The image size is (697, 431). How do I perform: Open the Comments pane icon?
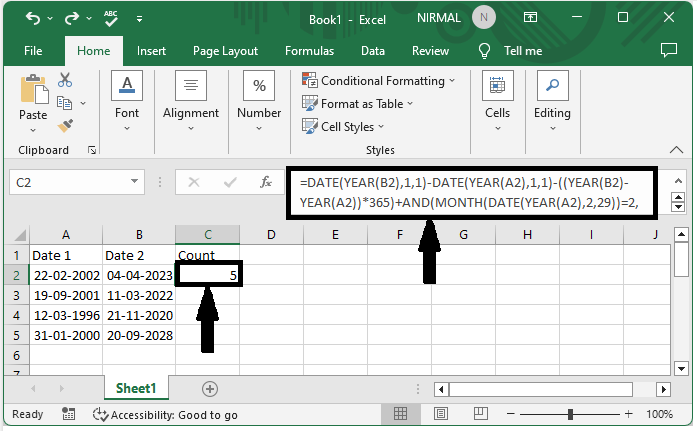point(669,50)
